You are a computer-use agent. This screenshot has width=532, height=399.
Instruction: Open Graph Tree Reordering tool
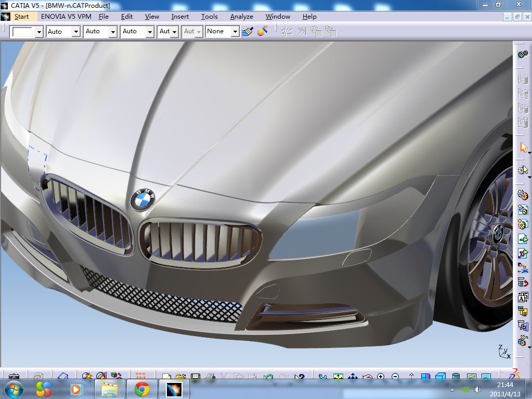click(523, 282)
